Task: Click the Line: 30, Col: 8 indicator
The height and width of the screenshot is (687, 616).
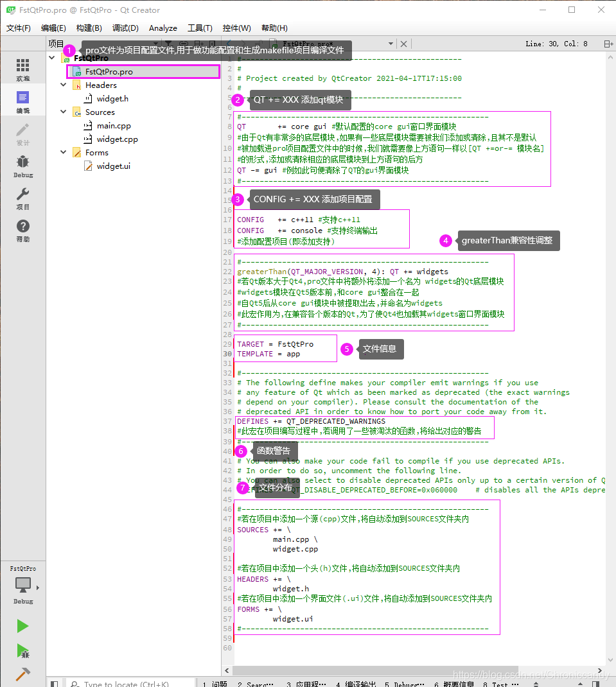Action: tap(556, 44)
